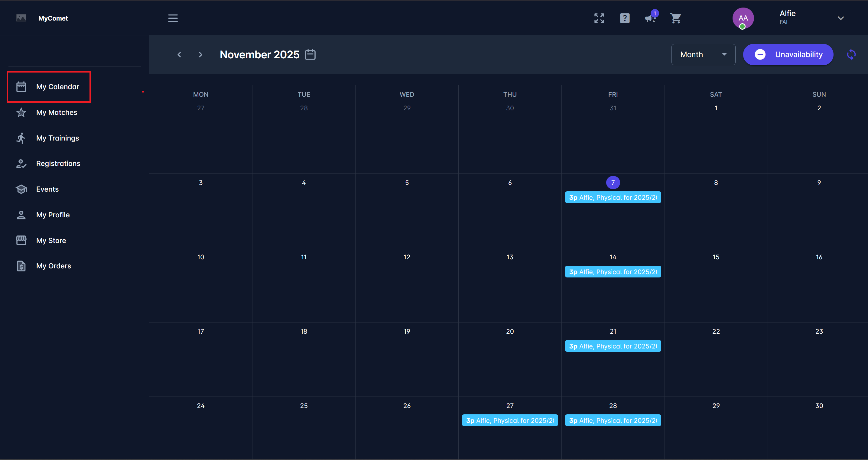Click the Unavailability button
This screenshot has height=460, width=868.
(x=788, y=54)
